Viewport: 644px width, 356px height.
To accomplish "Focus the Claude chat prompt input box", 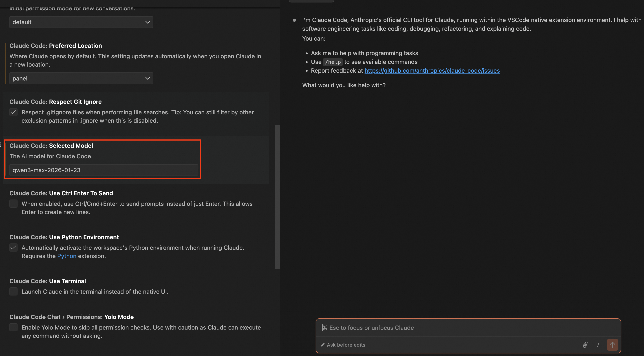I will click(x=468, y=328).
